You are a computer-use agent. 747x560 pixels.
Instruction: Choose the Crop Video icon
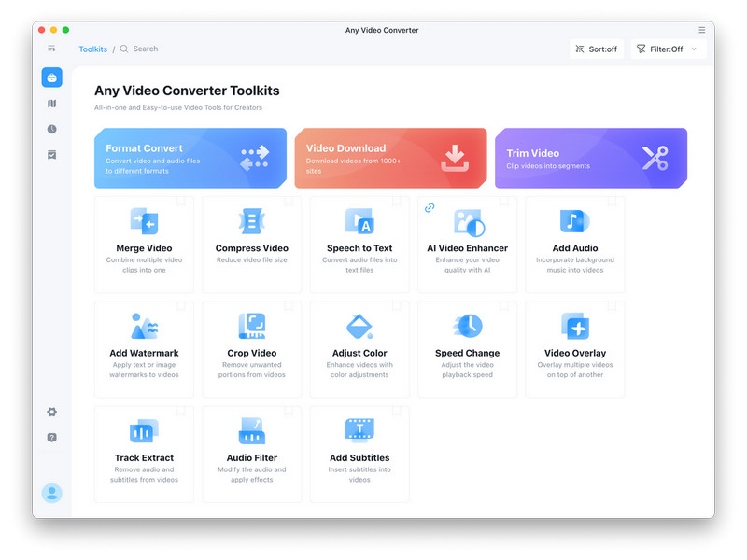click(x=251, y=326)
